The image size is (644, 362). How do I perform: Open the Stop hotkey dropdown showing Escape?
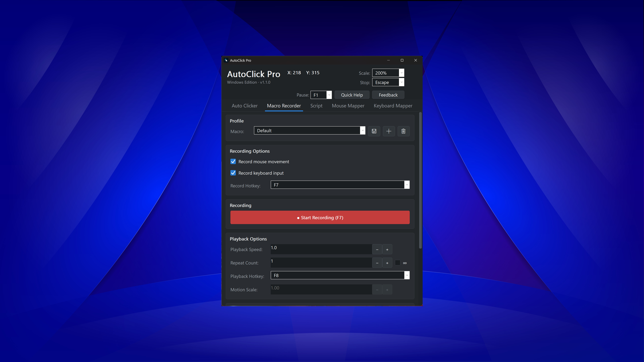pyautogui.click(x=388, y=82)
